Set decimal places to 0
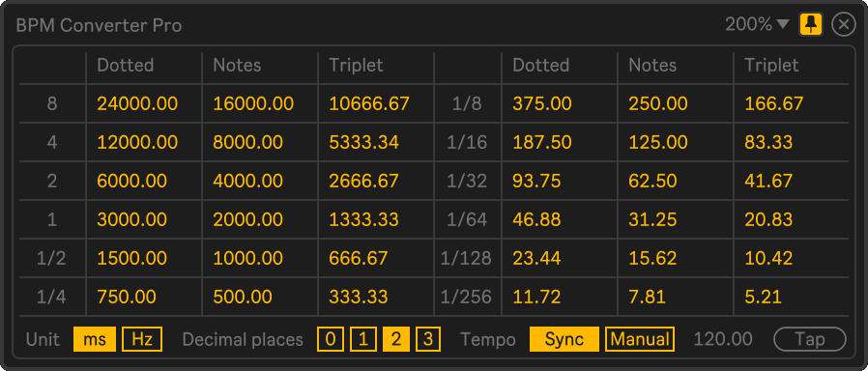Viewport: 868px width, 371px height. 331,339
